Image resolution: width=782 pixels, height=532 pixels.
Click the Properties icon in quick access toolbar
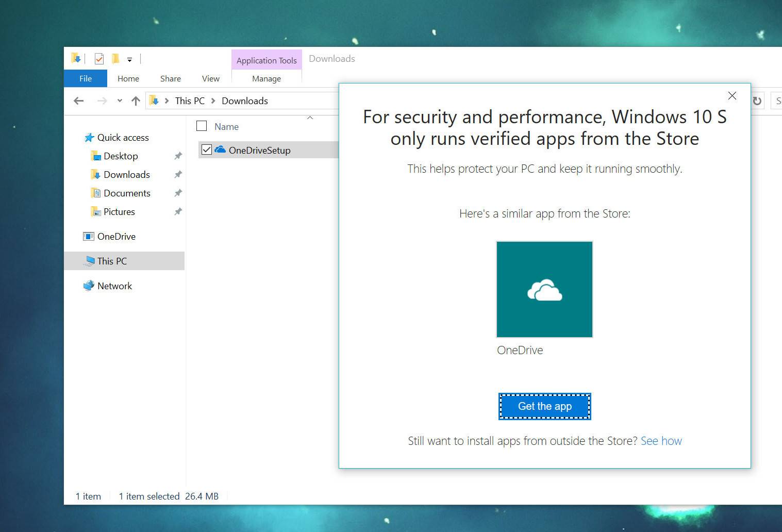99,59
